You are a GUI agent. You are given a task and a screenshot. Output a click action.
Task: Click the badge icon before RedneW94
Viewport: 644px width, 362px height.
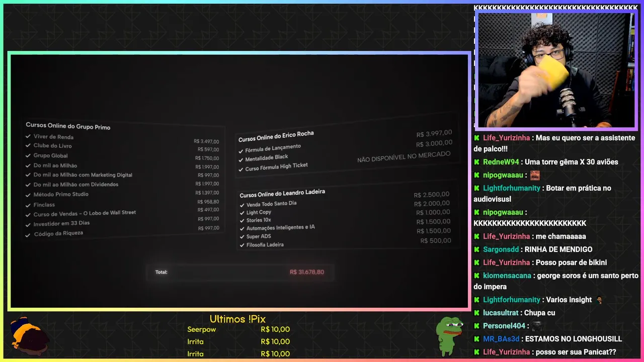(x=477, y=162)
